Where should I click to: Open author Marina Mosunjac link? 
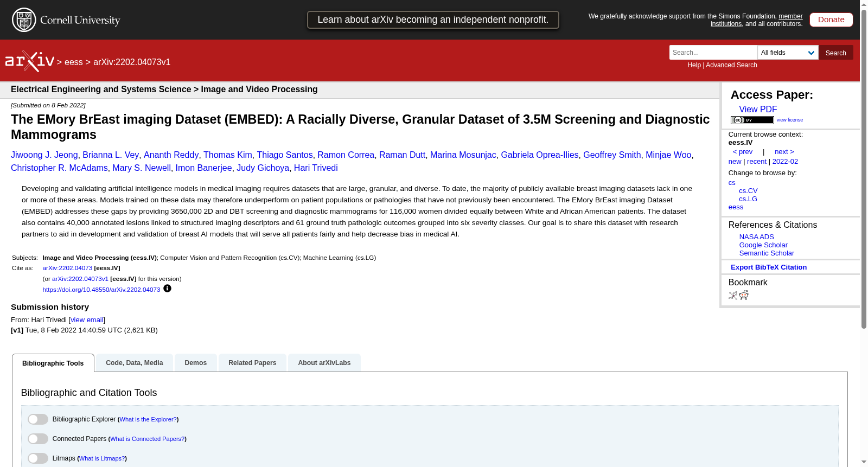coord(463,155)
